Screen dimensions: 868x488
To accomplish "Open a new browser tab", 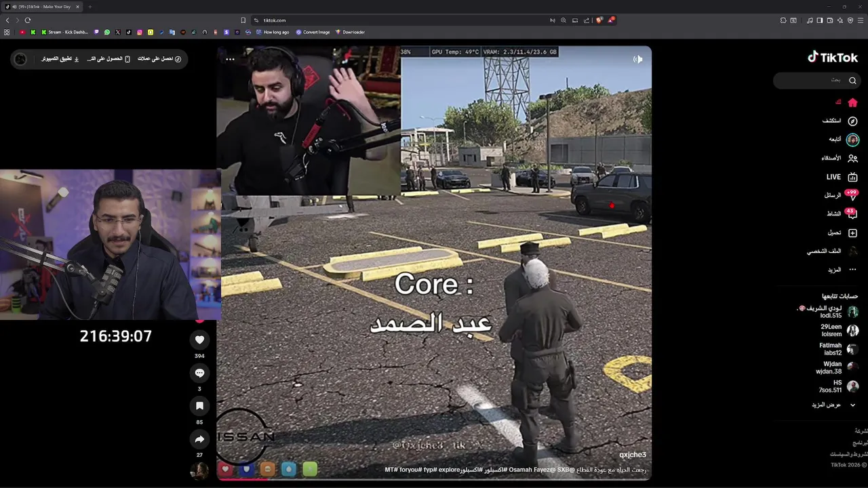I will (90, 7).
